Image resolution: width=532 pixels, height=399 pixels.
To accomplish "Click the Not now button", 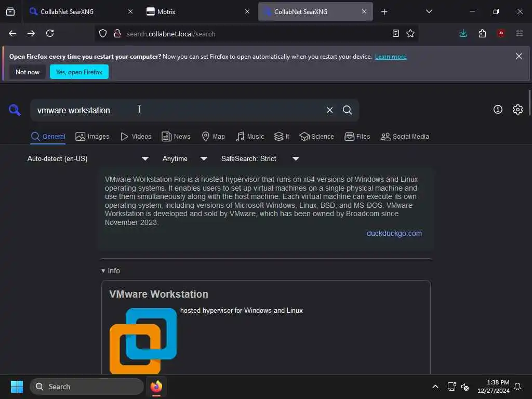I will (28, 72).
